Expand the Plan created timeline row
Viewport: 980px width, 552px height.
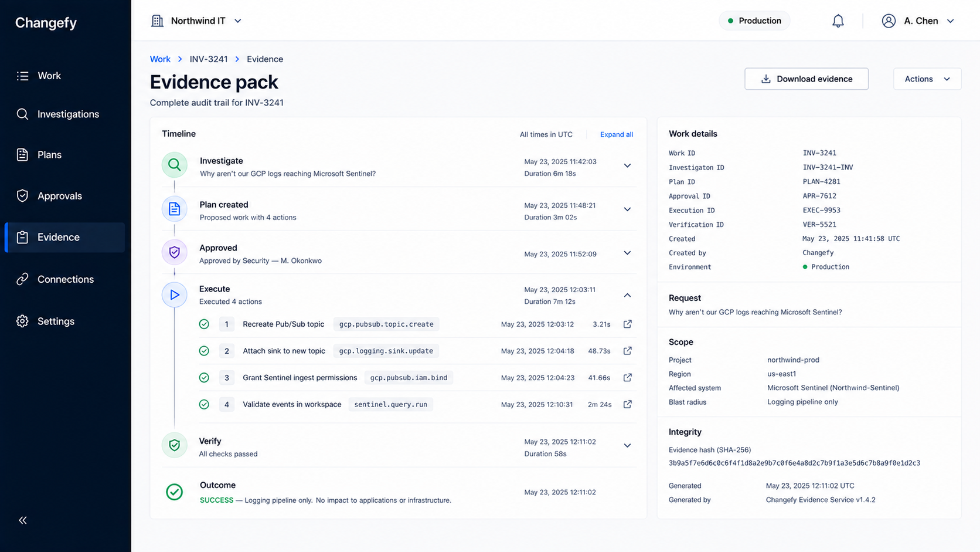pos(627,209)
